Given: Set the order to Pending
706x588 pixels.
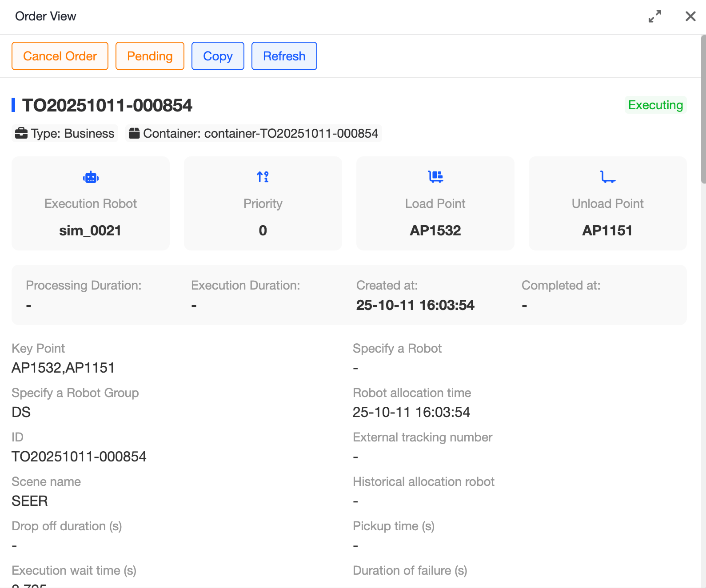Looking at the screenshot, I should 150,56.
